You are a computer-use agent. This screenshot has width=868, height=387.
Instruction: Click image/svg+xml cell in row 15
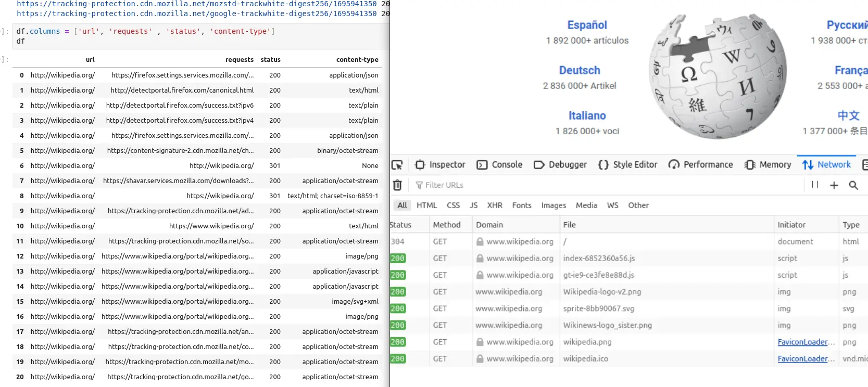(x=355, y=302)
